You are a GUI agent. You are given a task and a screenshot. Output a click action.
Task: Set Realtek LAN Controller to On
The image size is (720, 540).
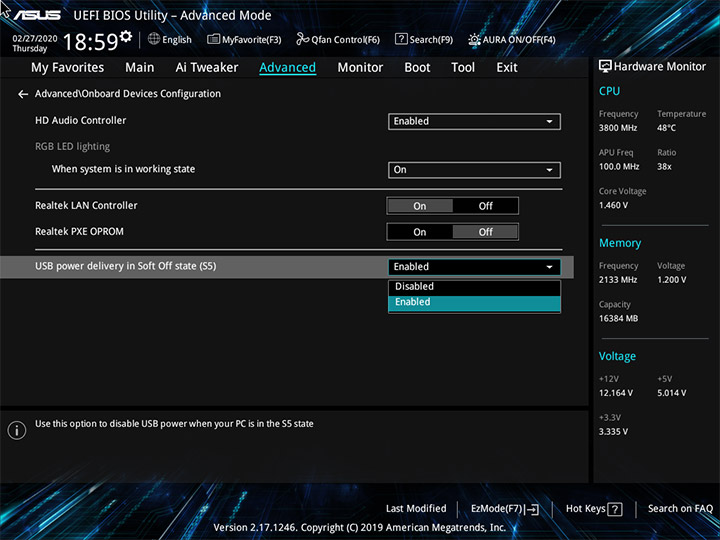[x=420, y=206]
